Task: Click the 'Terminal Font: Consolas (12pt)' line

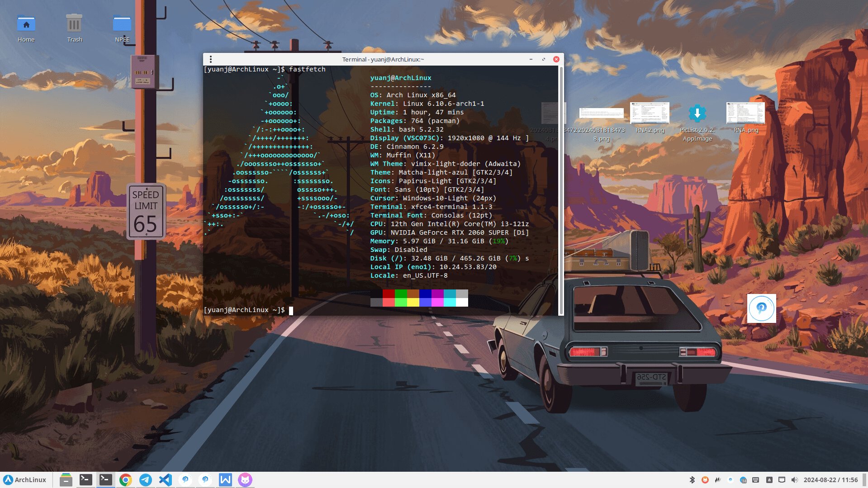Action: [431, 215]
